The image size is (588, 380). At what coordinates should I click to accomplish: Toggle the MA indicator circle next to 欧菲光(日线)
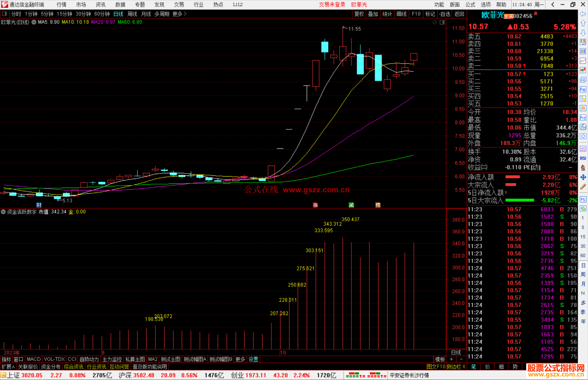(34, 22)
